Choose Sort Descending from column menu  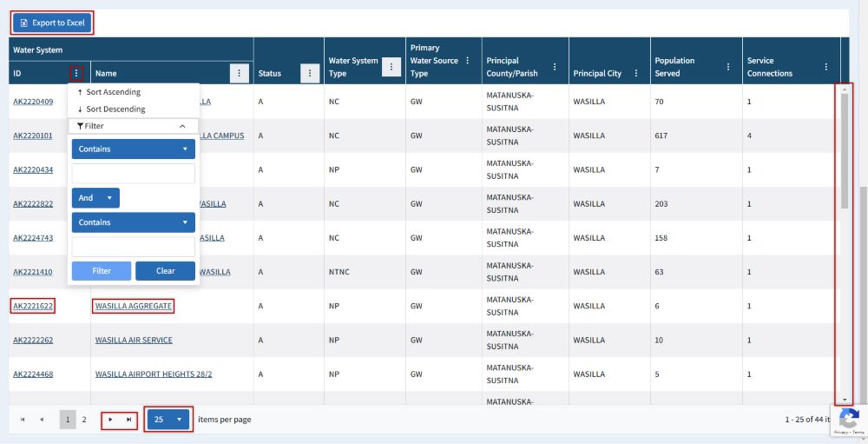[115, 109]
